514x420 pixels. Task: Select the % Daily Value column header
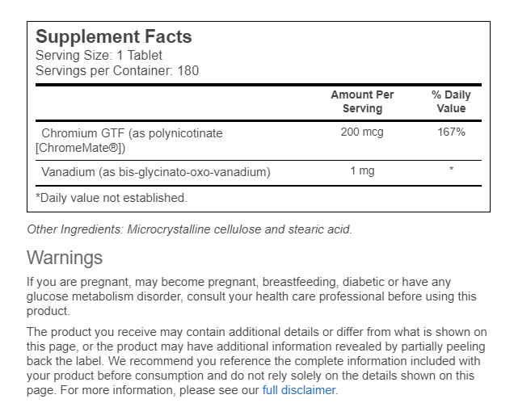[x=451, y=101]
